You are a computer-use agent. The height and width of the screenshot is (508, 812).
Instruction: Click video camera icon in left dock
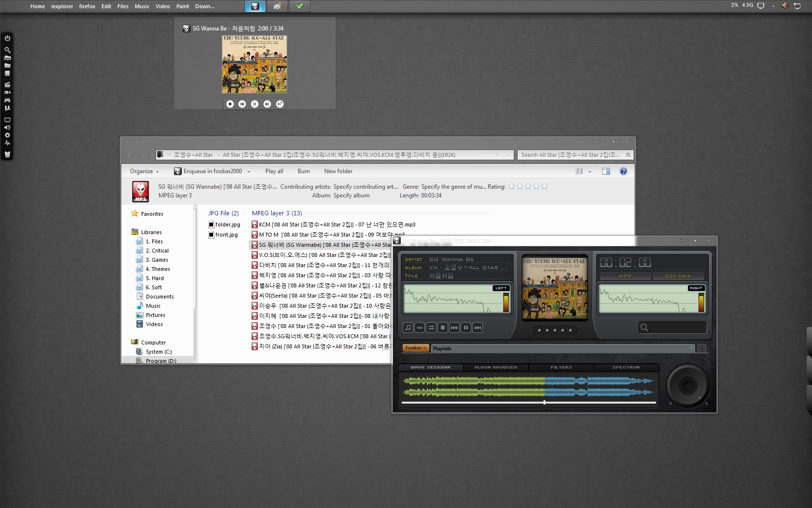(7, 92)
